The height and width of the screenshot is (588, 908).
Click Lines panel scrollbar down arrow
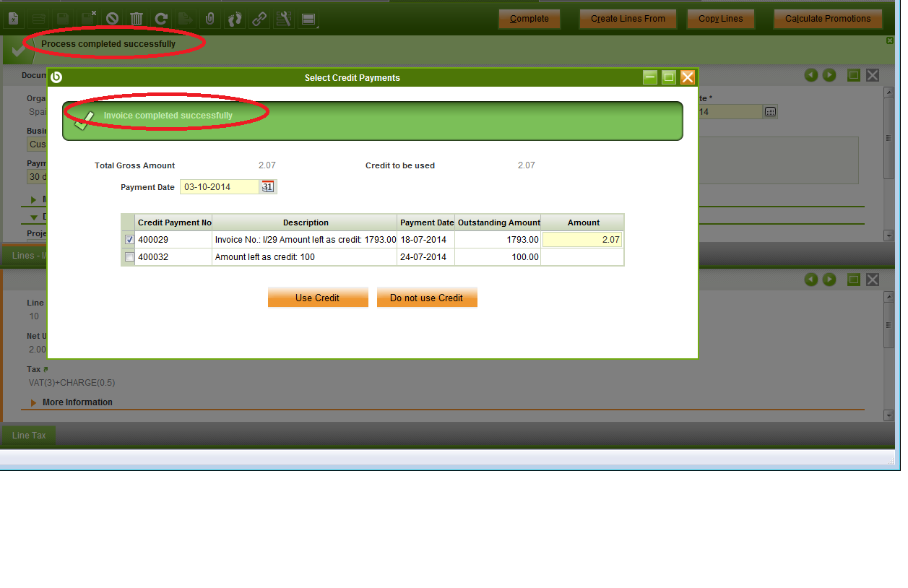[x=889, y=415]
